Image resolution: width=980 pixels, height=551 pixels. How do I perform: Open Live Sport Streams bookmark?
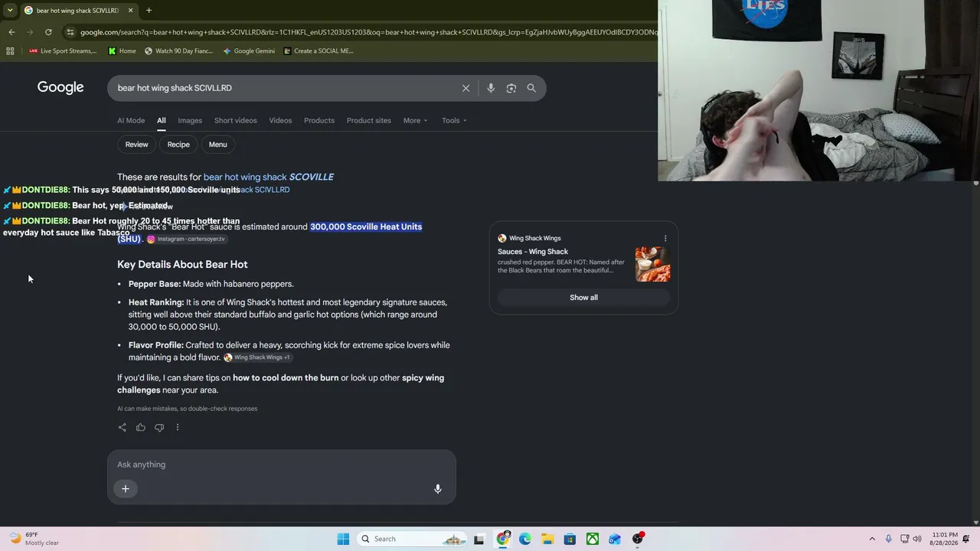click(63, 51)
